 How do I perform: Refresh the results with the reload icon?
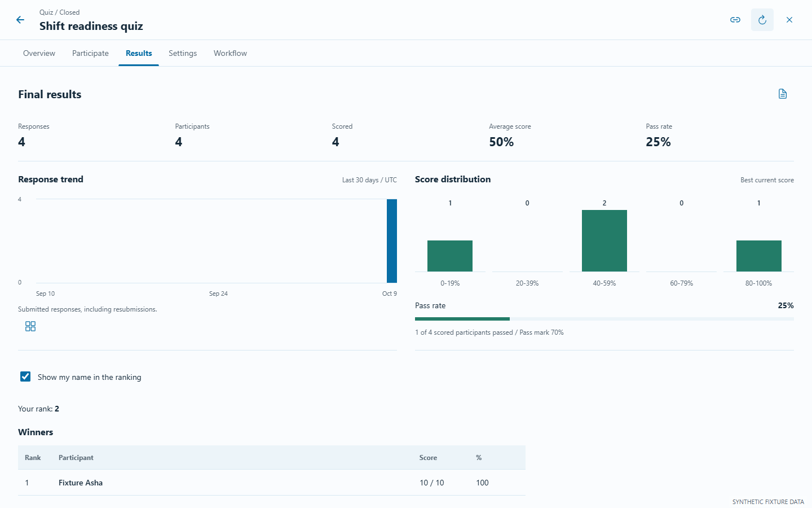pyautogui.click(x=762, y=20)
